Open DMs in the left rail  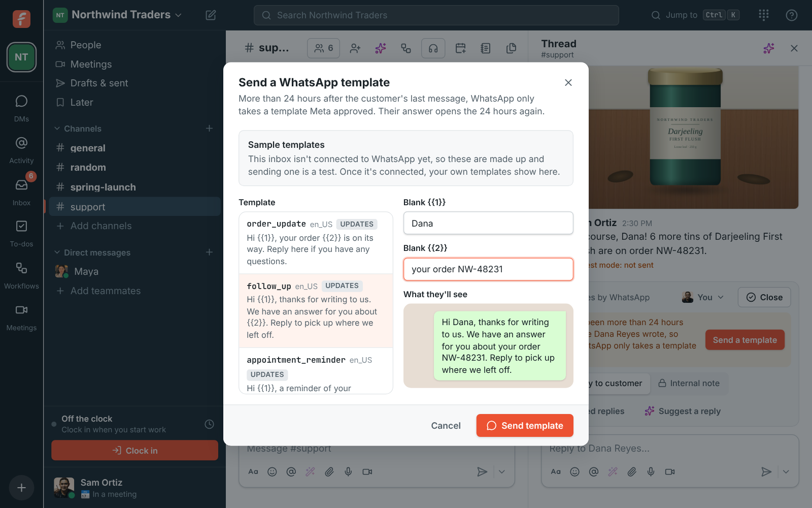click(x=21, y=108)
